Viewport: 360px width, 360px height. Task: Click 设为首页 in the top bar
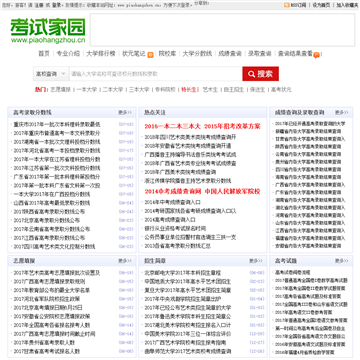pyautogui.click(x=321, y=5)
